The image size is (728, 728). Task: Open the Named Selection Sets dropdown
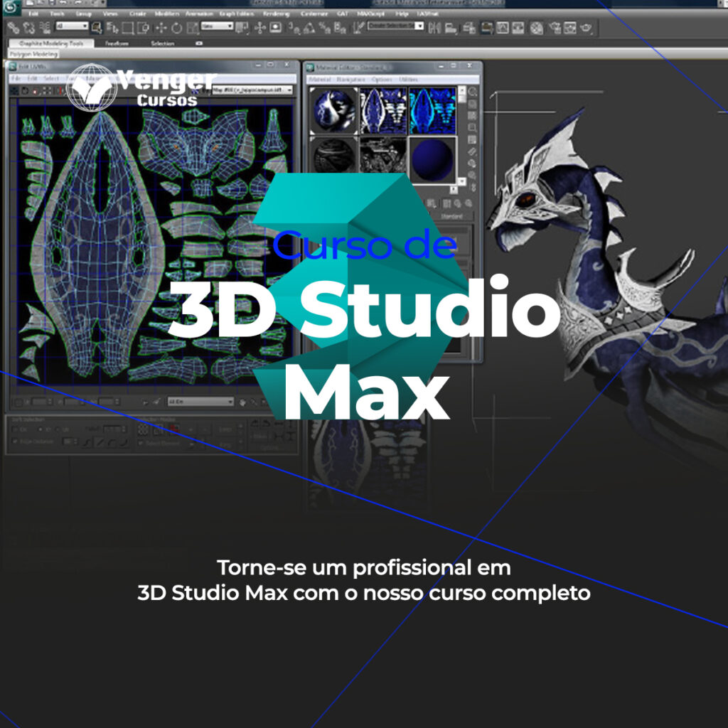[395, 26]
